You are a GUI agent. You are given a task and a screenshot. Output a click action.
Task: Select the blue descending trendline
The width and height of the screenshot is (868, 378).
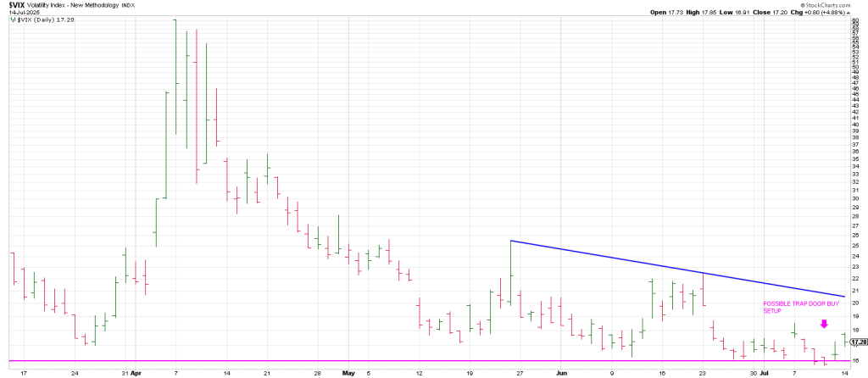678,269
